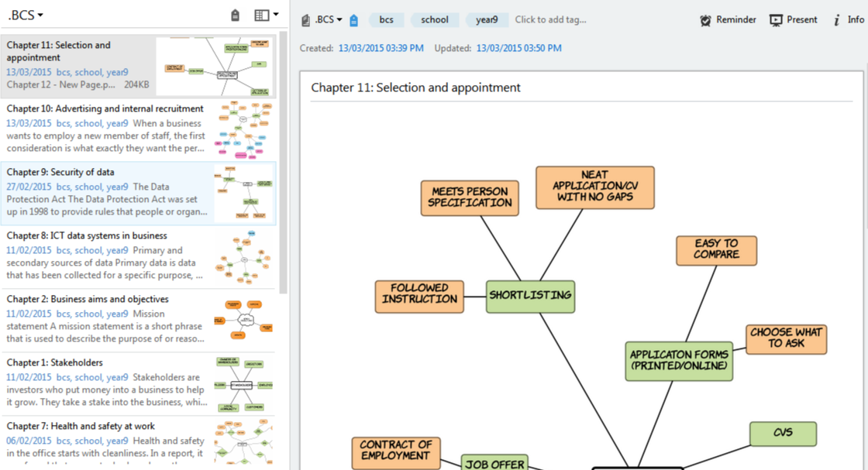
Task: Select the 'bcs' tag chip
Action: (387, 20)
